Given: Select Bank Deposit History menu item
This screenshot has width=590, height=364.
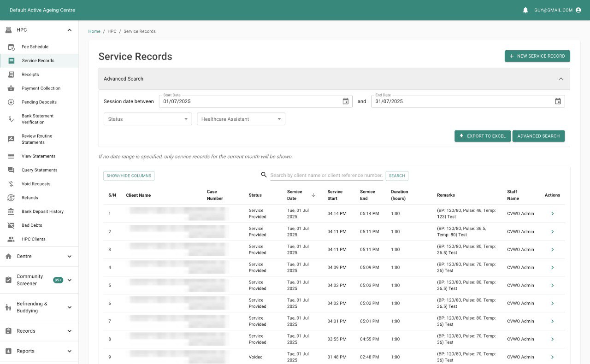Looking at the screenshot, I should [x=42, y=211].
